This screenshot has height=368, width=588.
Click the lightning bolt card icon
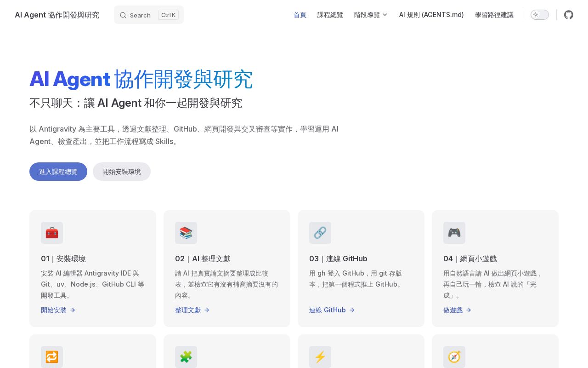click(320, 357)
